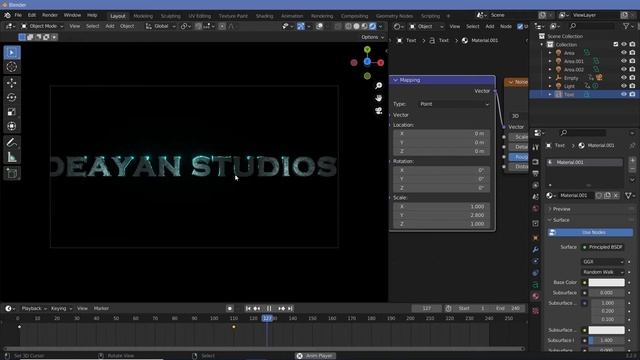
Task: Open the File menu
Action: click(x=18, y=15)
